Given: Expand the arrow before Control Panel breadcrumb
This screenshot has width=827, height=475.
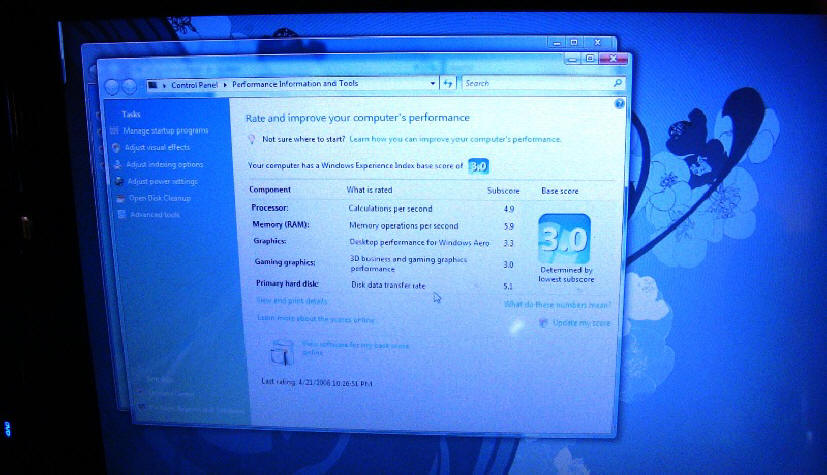Looking at the screenshot, I should pos(164,85).
